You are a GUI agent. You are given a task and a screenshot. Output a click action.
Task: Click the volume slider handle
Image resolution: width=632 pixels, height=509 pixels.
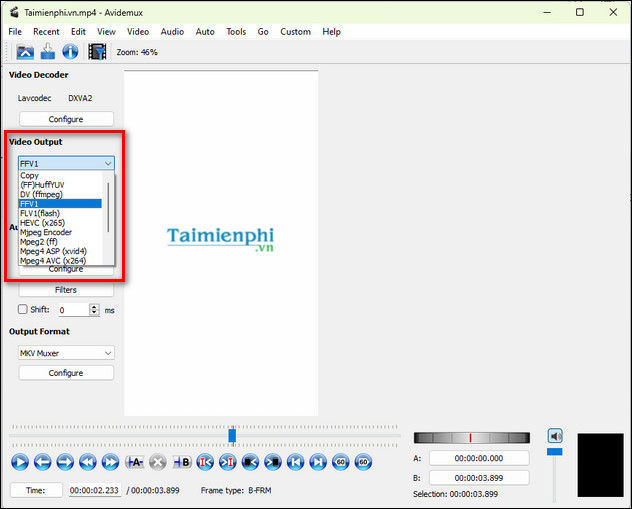pyautogui.click(x=555, y=452)
